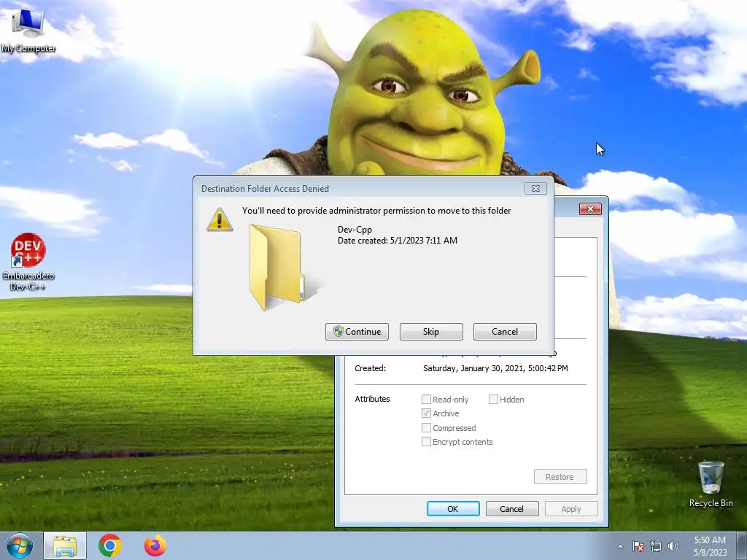Image resolution: width=747 pixels, height=560 pixels.
Task: Toggle the Hidden attribute checkbox
Action: (494, 399)
